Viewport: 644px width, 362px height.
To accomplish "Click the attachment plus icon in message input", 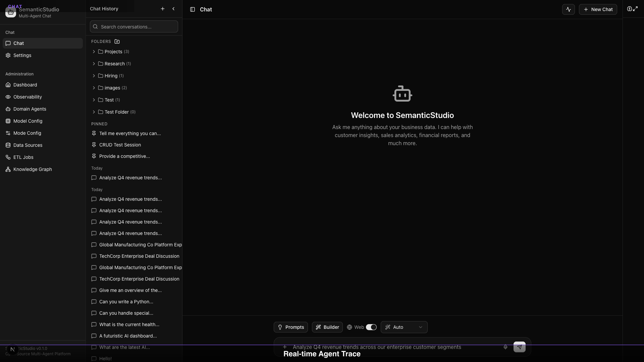I will click(x=285, y=347).
